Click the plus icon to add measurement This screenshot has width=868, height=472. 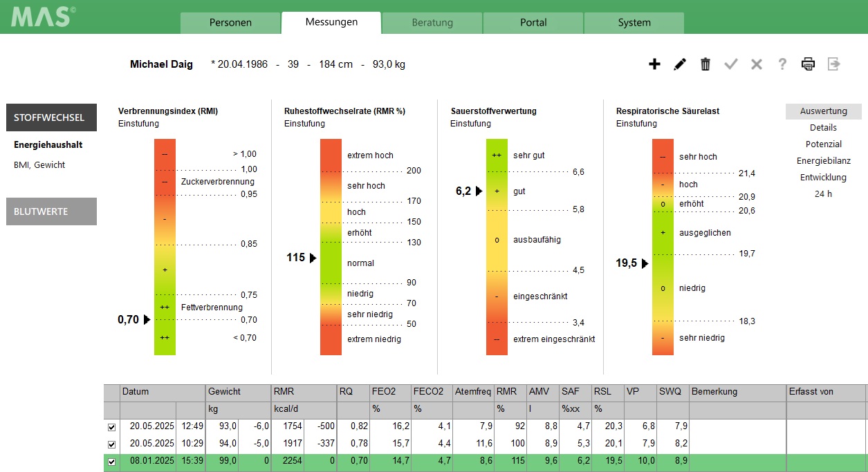(x=654, y=64)
